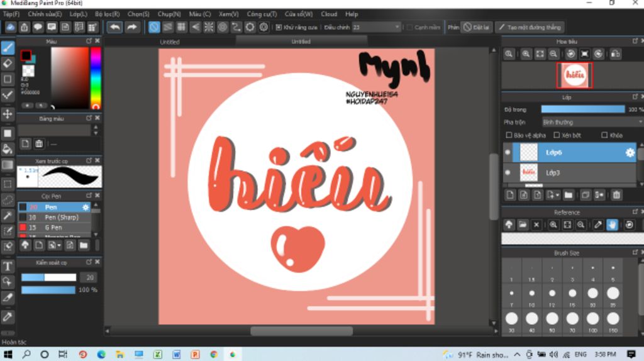Select the Bucket fill tool
This screenshot has height=361, width=644.
8,148
